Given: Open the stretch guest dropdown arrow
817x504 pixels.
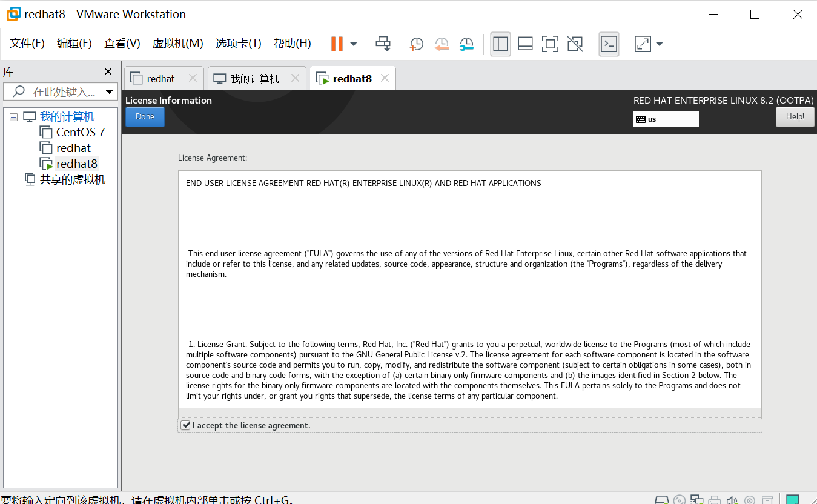Looking at the screenshot, I should click(660, 44).
